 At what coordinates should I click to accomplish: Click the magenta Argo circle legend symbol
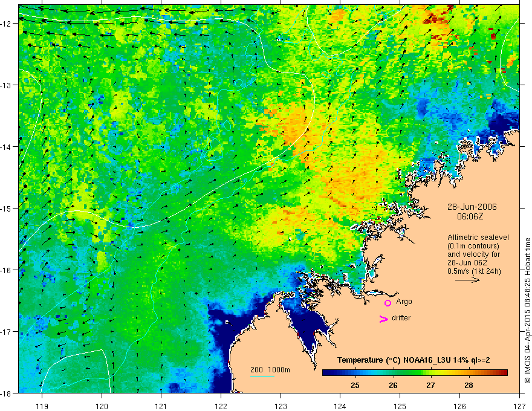click(388, 303)
